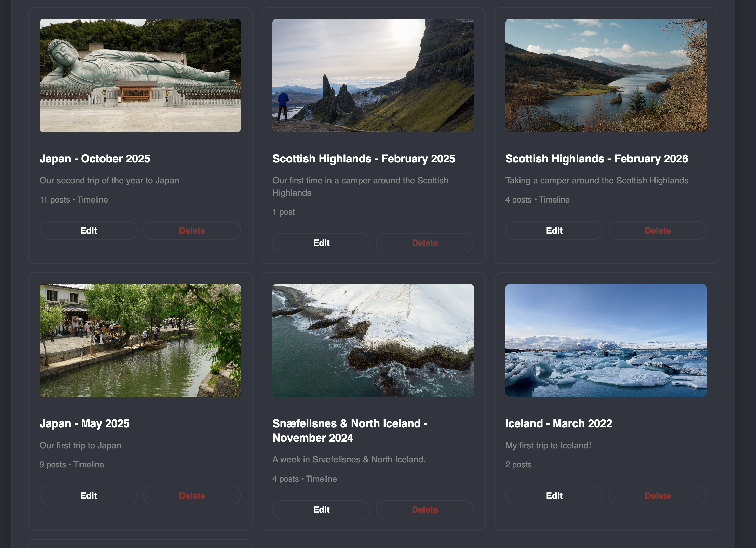
Task: Delete Scottish Highlands - February 2025 album
Action: pyautogui.click(x=424, y=243)
